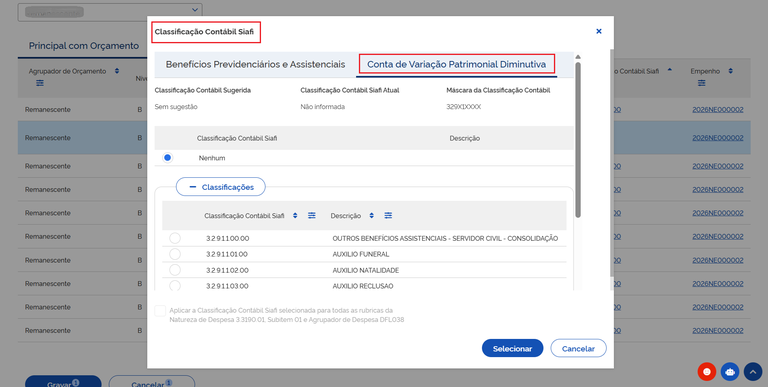The width and height of the screenshot is (768, 387).
Task: Click the mask value 329XDXXX
Action: click(463, 107)
